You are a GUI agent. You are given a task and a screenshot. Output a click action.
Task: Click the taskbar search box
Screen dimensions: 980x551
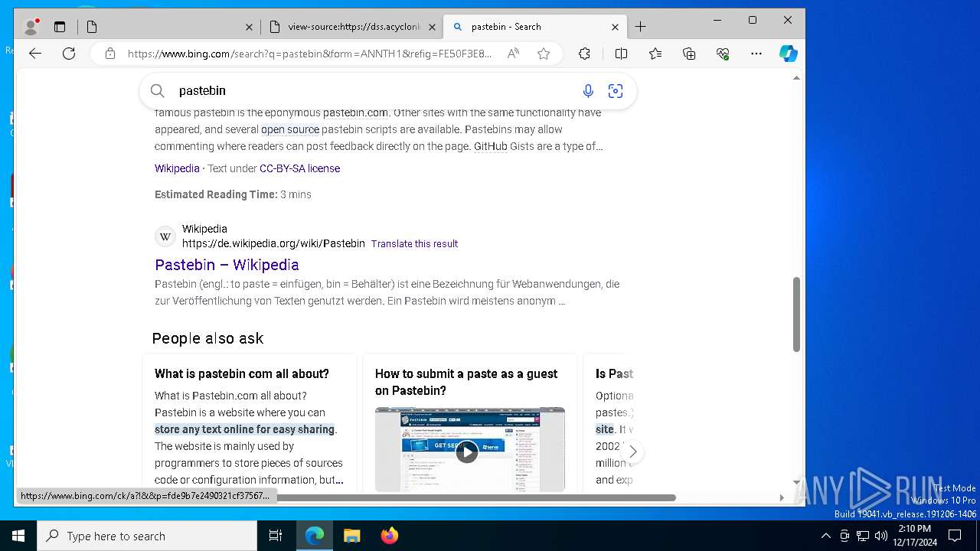(147, 536)
